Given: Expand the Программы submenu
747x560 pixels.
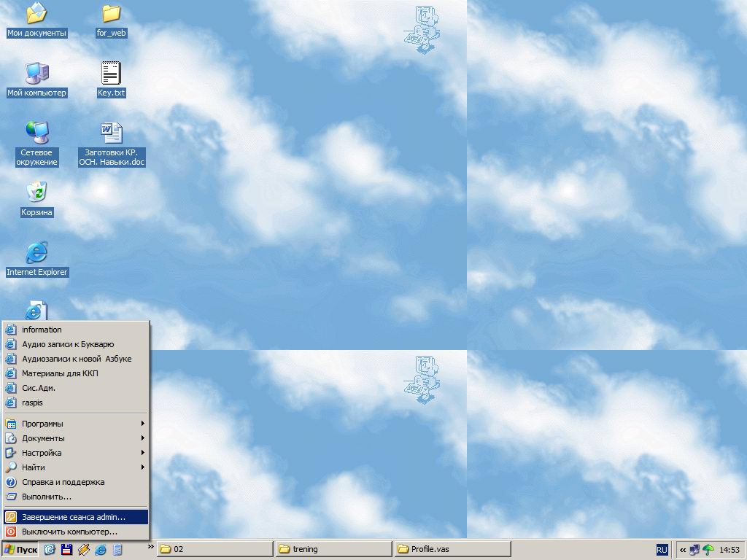Looking at the screenshot, I should [x=76, y=424].
